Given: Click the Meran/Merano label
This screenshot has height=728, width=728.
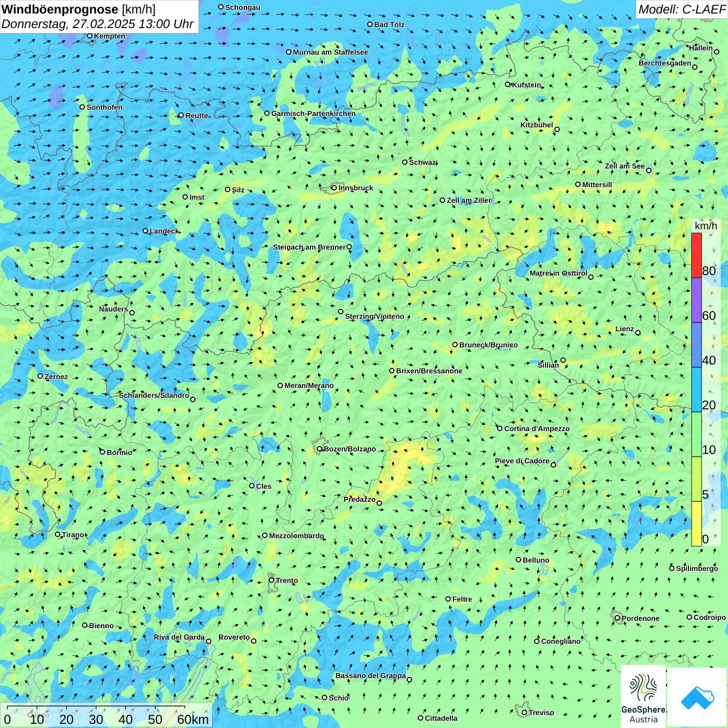Looking at the screenshot, I should click(309, 385).
